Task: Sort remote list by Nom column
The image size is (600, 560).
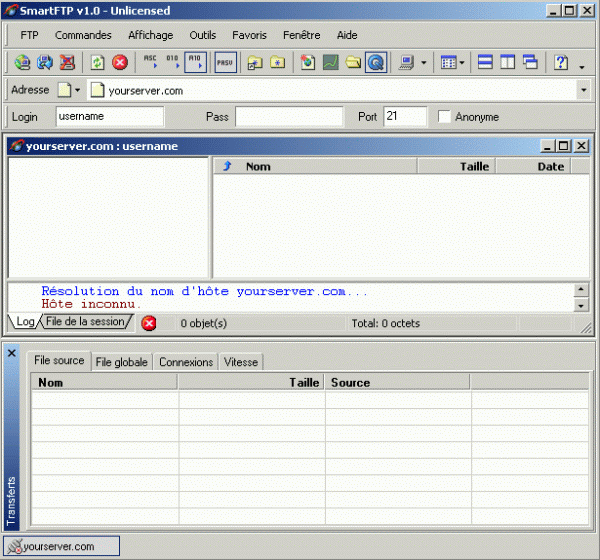Action: [315, 166]
